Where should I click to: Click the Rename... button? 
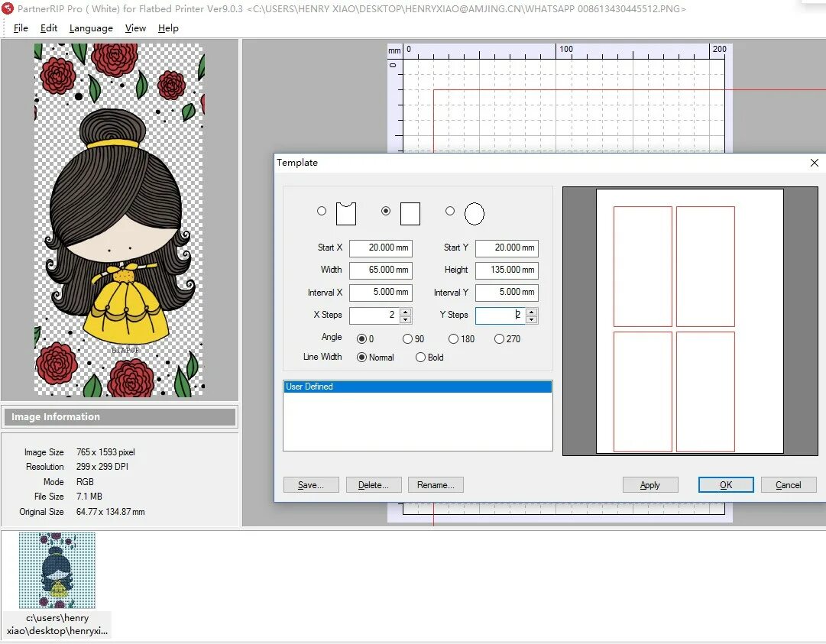tap(436, 485)
